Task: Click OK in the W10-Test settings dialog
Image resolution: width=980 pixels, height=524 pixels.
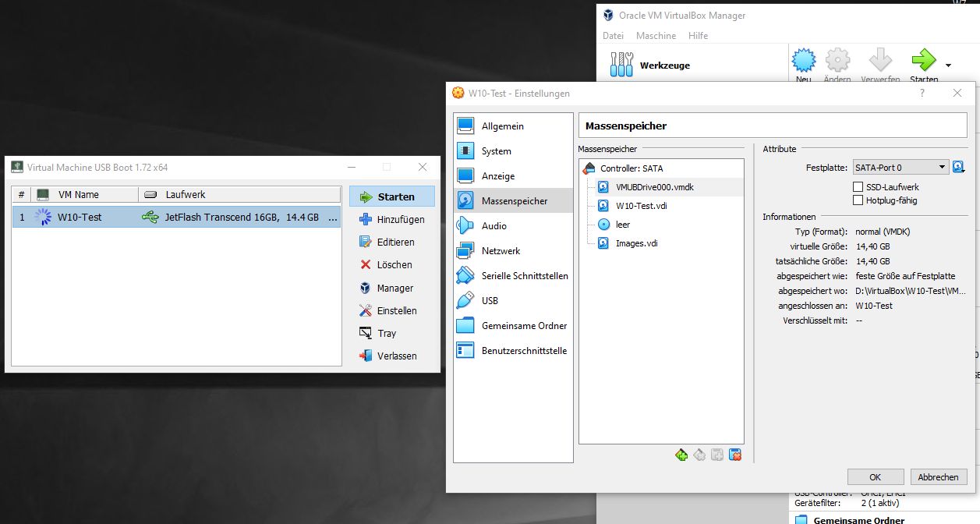Action: point(876,476)
